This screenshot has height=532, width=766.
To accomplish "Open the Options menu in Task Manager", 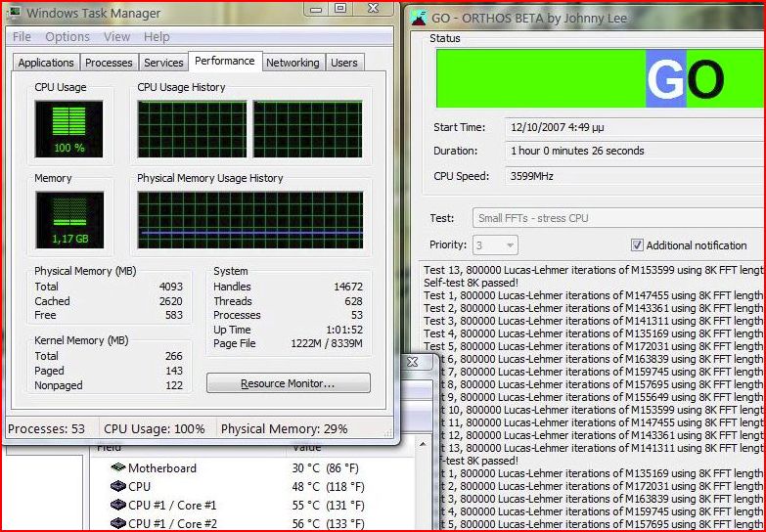I will point(68,36).
